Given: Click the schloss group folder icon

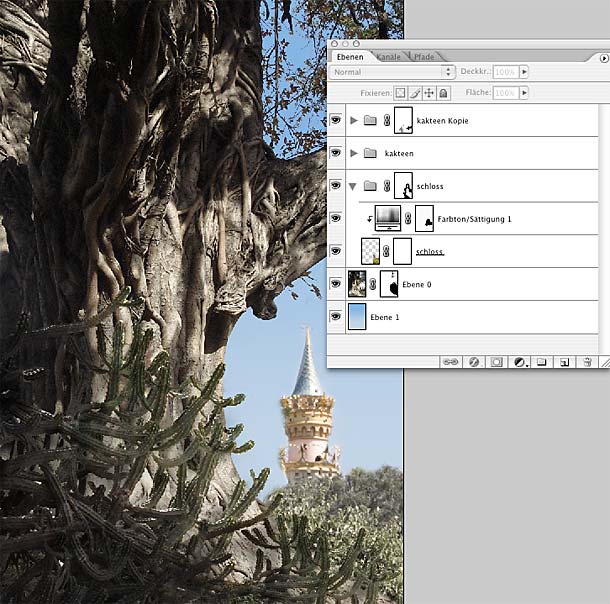Looking at the screenshot, I should click(370, 186).
